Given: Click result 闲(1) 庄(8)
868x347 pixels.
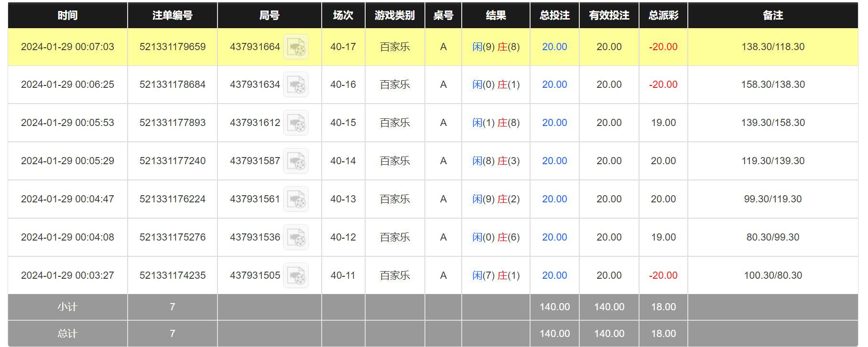Looking at the screenshot, I should [x=496, y=123].
